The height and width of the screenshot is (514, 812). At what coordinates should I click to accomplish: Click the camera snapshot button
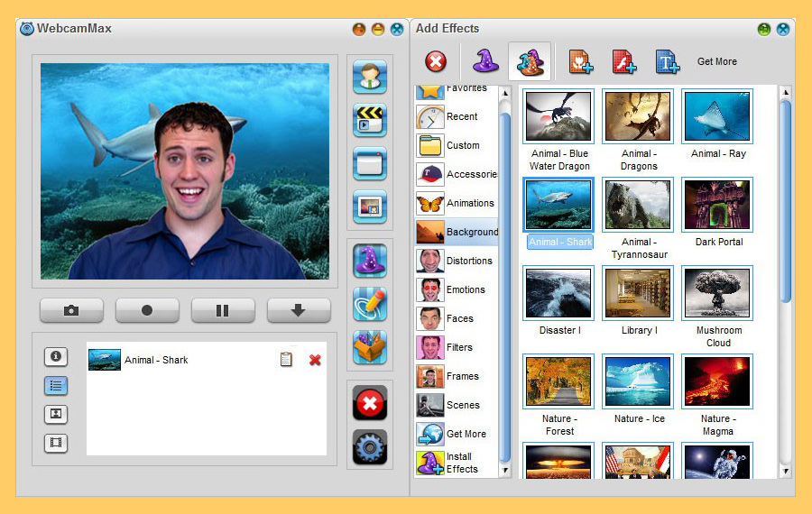(x=71, y=310)
